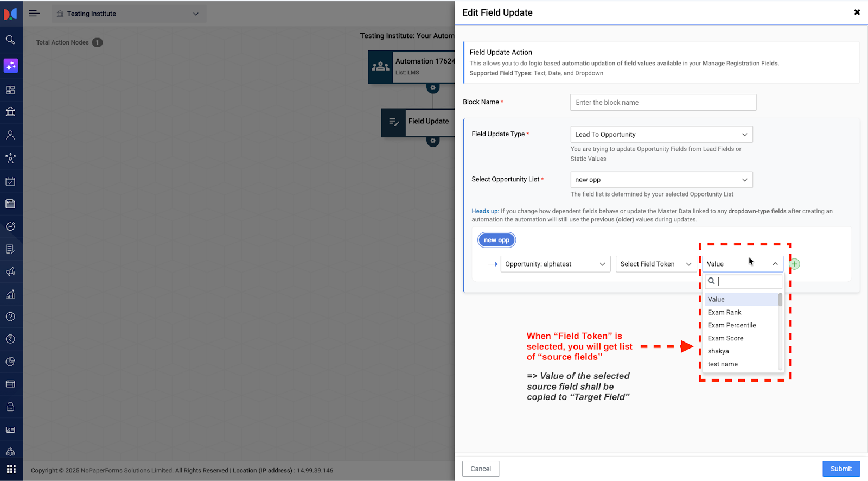Image resolution: width=868 pixels, height=481 pixels.
Task: Choose Exam Percentile option in list
Action: (x=731, y=325)
